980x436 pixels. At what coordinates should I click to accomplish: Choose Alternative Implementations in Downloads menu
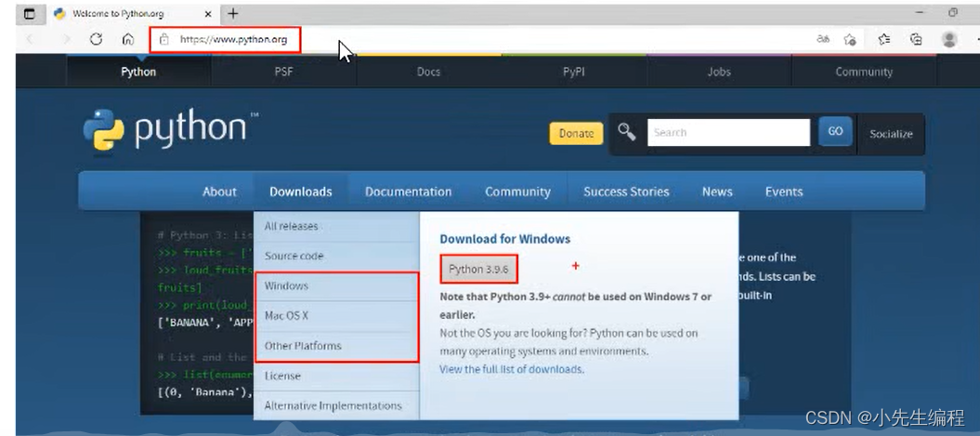[x=336, y=406]
